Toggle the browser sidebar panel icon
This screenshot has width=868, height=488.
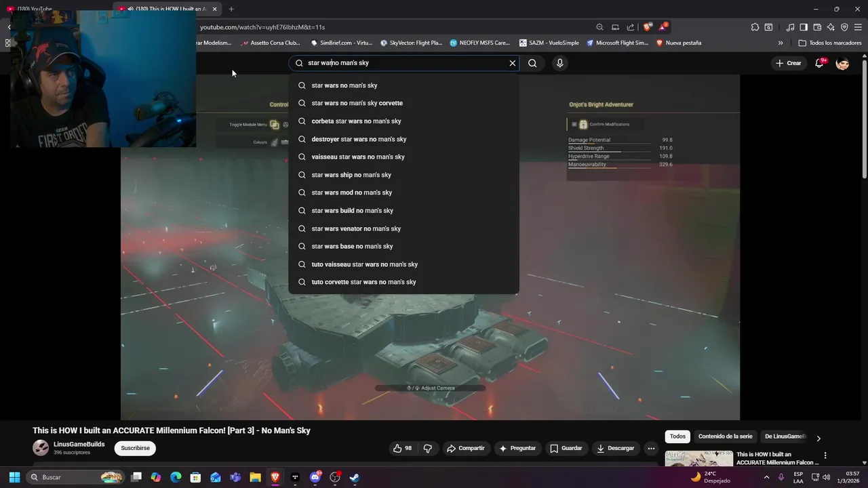804,27
